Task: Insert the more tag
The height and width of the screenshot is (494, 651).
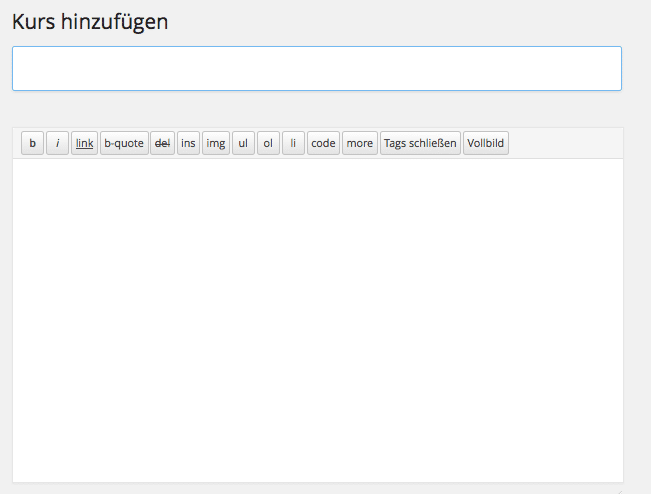Action: coord(359,143)
